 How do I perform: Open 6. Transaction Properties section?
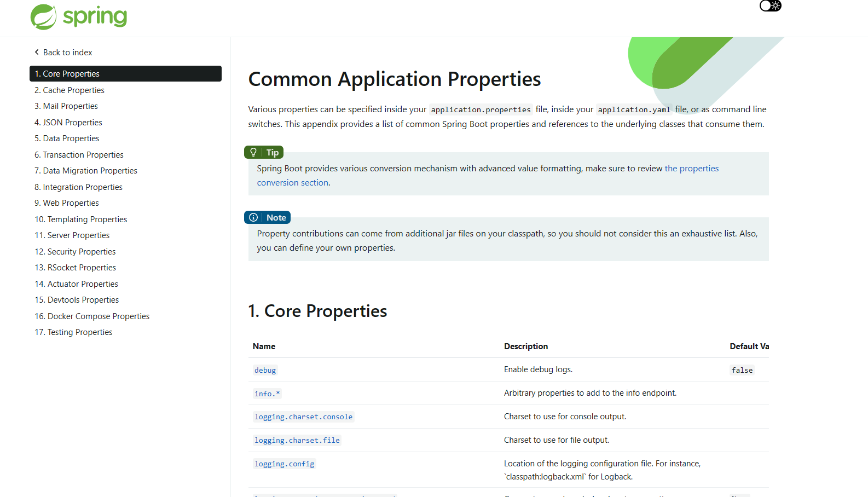click(79, 155)
